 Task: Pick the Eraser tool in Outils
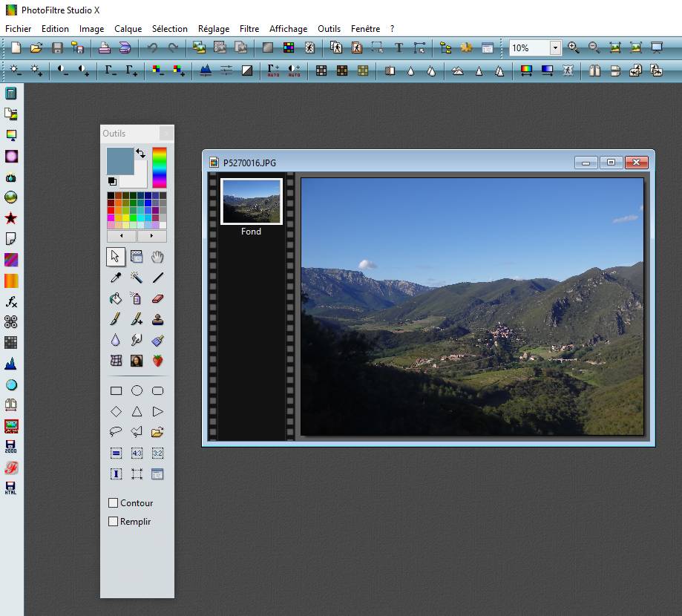pos(157,298)
